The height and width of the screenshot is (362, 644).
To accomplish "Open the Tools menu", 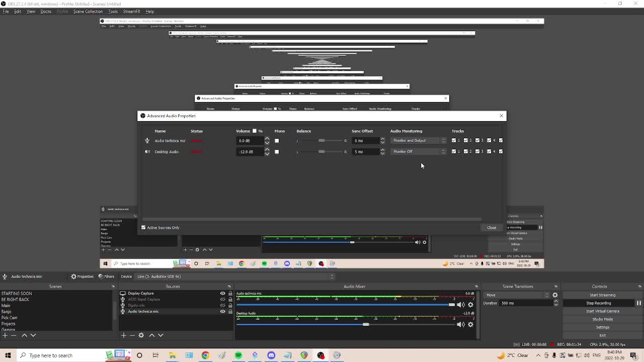I will 113,11.
